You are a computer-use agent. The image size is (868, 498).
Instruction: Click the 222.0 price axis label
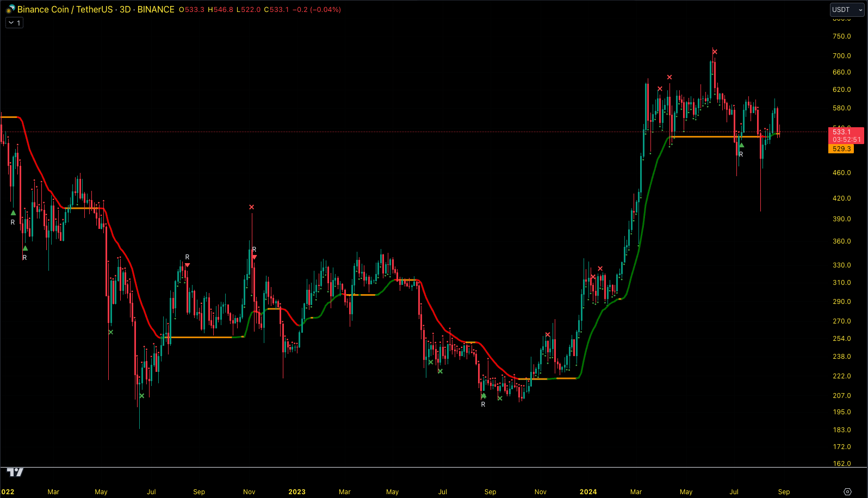[841, 376]
